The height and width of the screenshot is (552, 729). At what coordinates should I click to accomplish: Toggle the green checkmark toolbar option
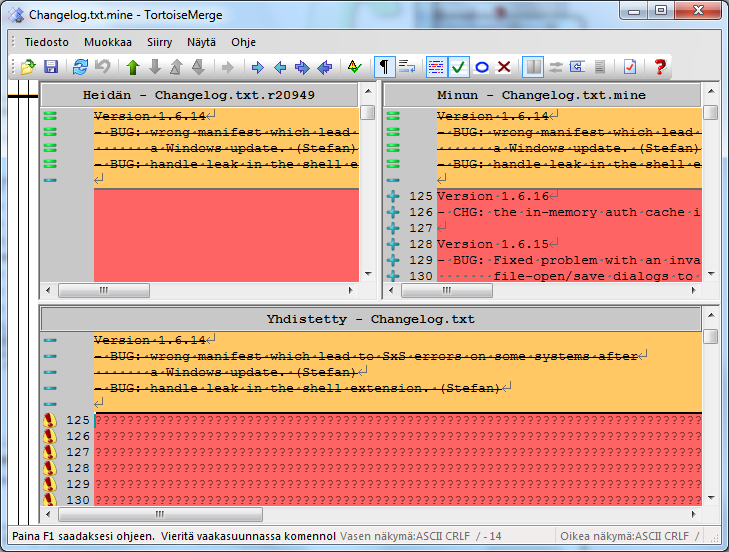coord(458,67)
